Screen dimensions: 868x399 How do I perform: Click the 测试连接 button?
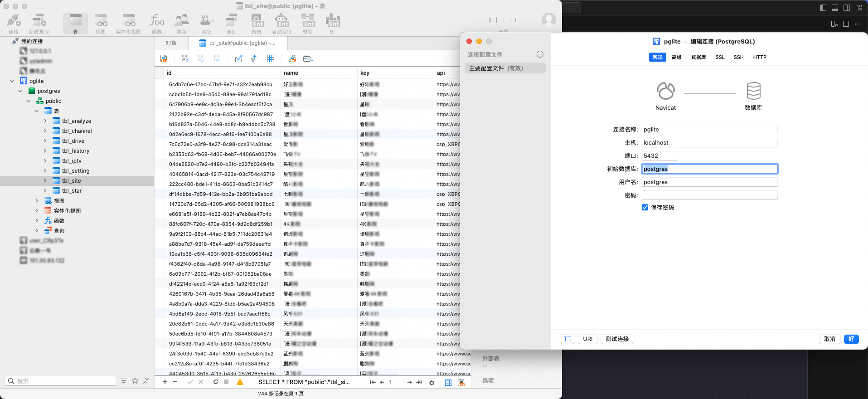pos(617,339)
